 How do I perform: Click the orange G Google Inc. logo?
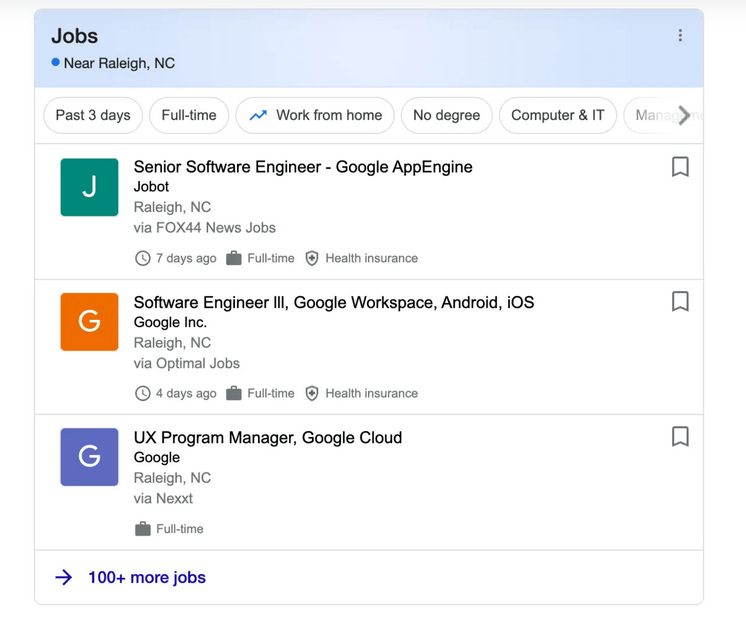click(89, 322)
